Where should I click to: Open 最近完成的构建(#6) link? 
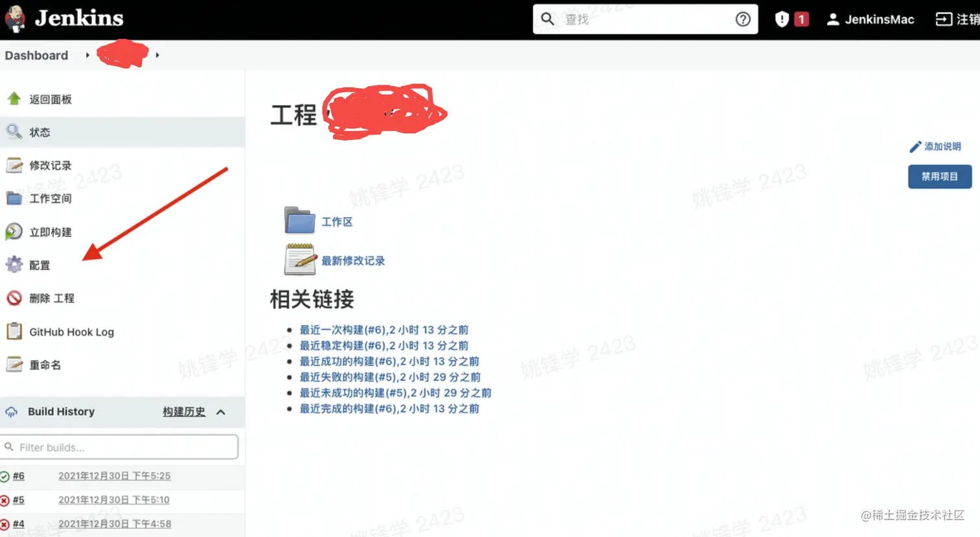pyautogui.click(x=389, y=409)
